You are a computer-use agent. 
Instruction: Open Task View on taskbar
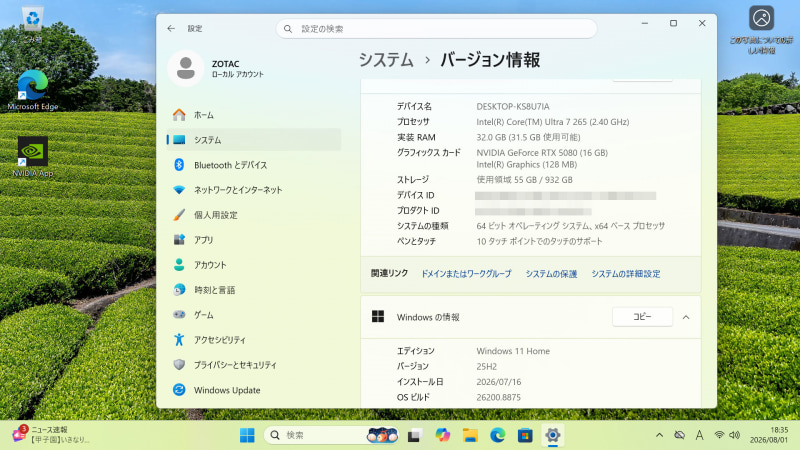coord(414,435)
